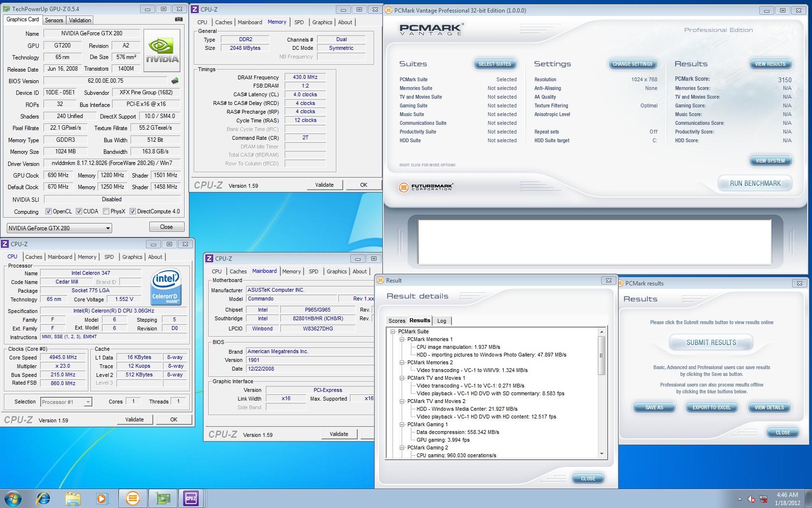Select 'GPU gaming: 3.994 fps' result row
This screenshot has height=508, width=812.
click(443, 440)
